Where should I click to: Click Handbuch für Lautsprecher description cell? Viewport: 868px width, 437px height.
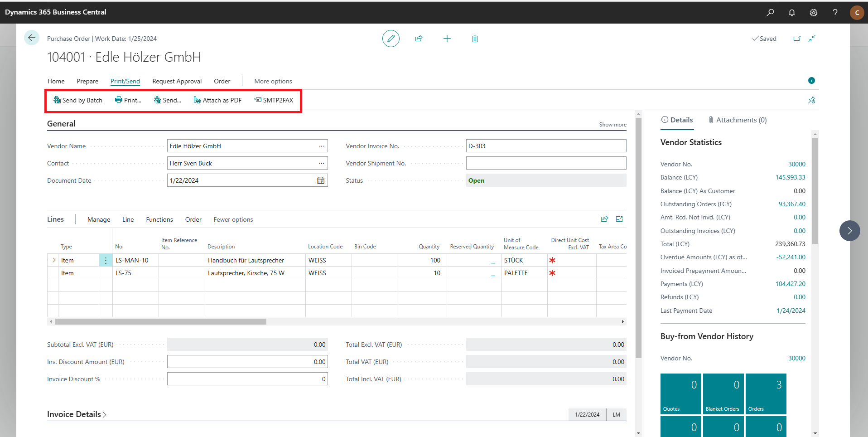coord(255,260)
